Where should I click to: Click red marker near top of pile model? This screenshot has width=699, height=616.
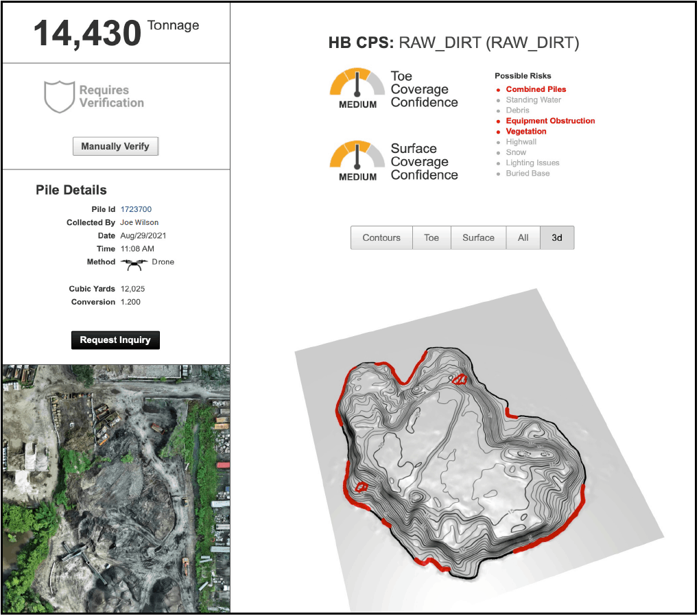coord(460,379)
